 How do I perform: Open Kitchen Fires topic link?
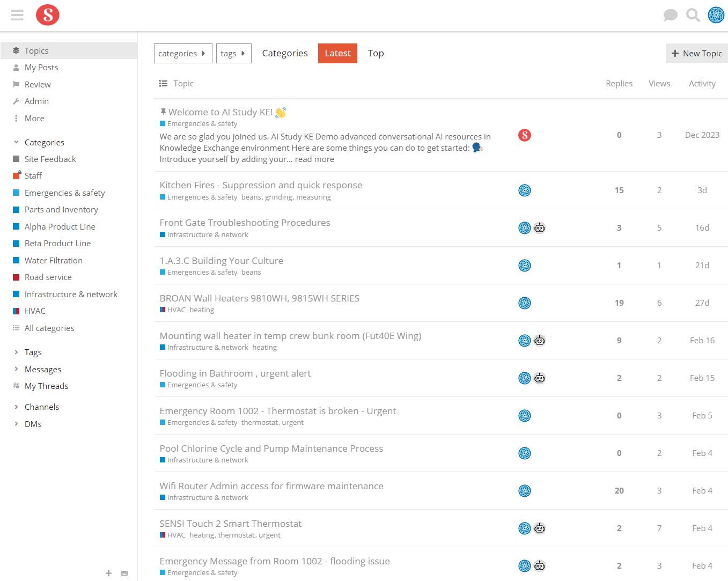click(x=261, y=185)
